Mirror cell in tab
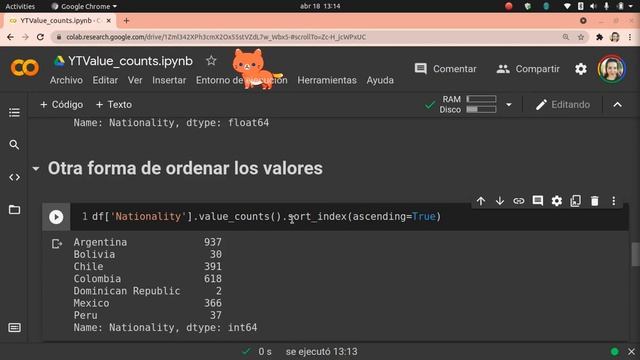 576,201
